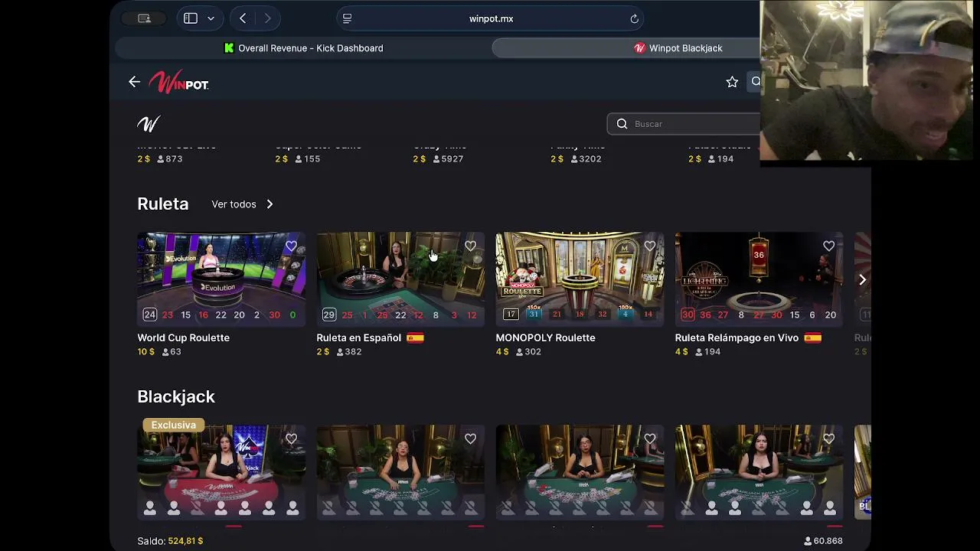Click Spanish flag beside Ruleta en Español
The height and width of the screenshot is (551, 980).
coord(415,337)
